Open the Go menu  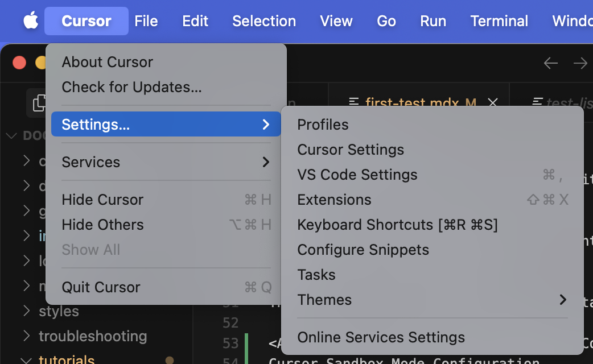(386, 21)
